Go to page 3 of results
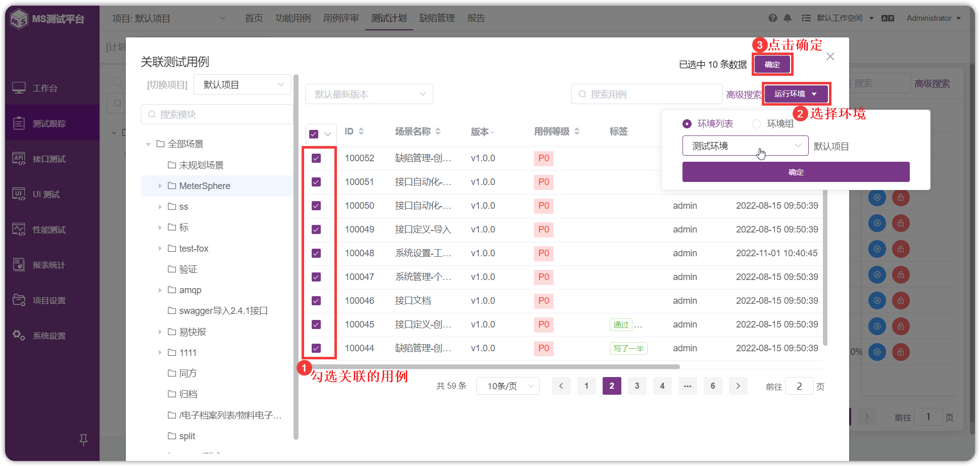This screenshot has width=980, height=466. (637, 386)
